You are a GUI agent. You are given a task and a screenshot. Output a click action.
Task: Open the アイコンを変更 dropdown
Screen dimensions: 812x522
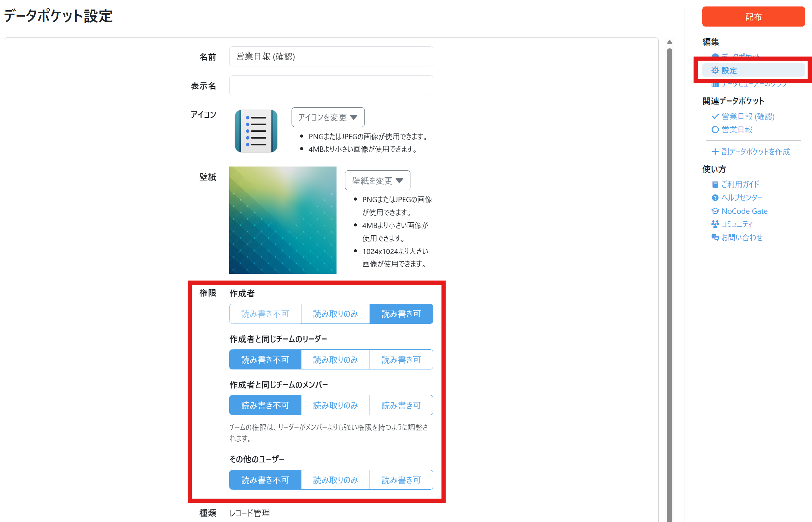(328, 117)
